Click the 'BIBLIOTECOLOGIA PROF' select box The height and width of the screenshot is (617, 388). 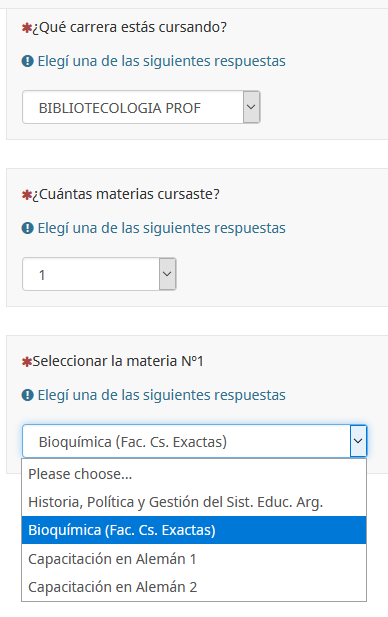click(141, 107)
